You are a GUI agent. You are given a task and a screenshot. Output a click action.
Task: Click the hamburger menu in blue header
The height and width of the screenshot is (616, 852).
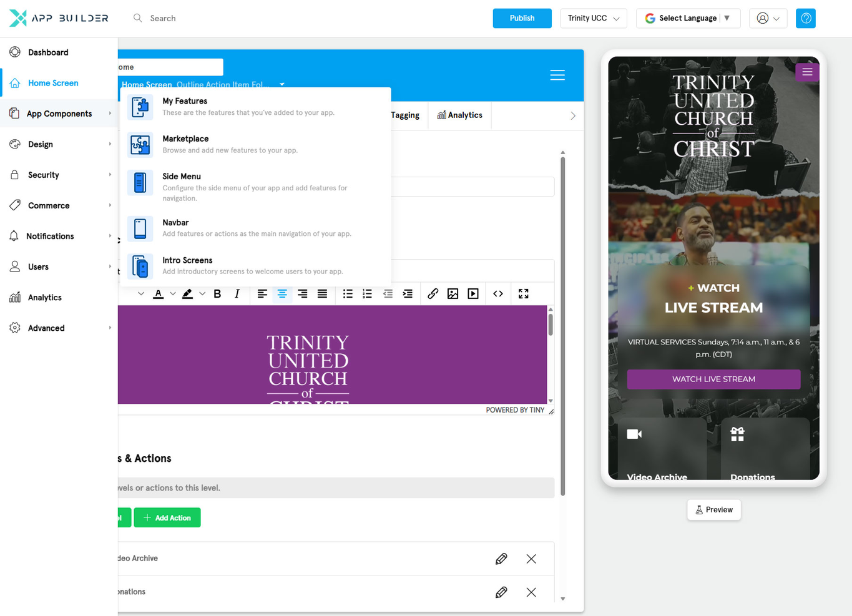557,75
